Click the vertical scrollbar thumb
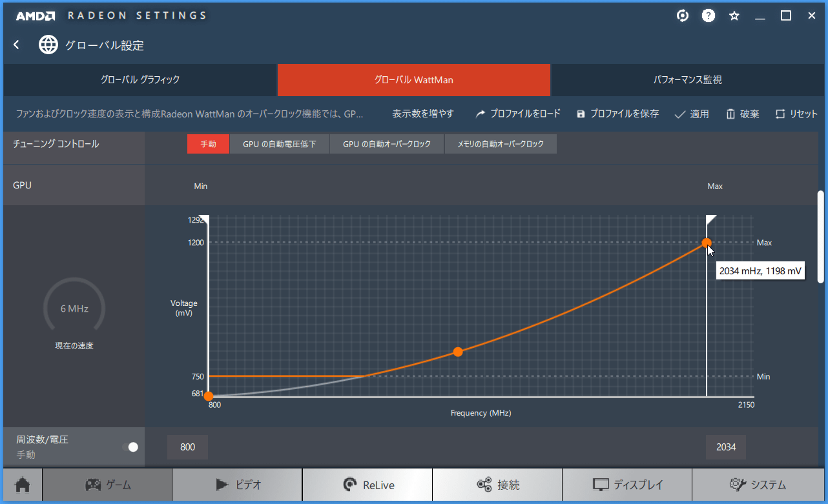828x504 pixels. point(821,236)
